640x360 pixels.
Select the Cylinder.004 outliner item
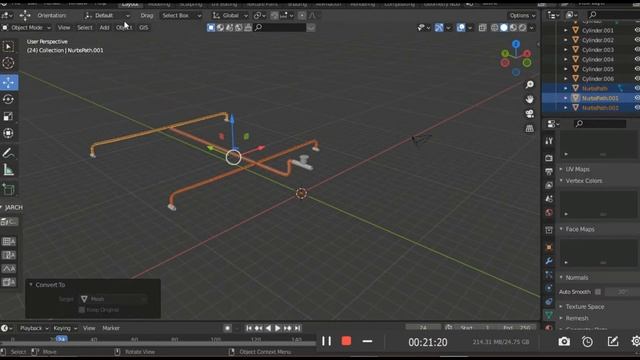pos(598,60)
